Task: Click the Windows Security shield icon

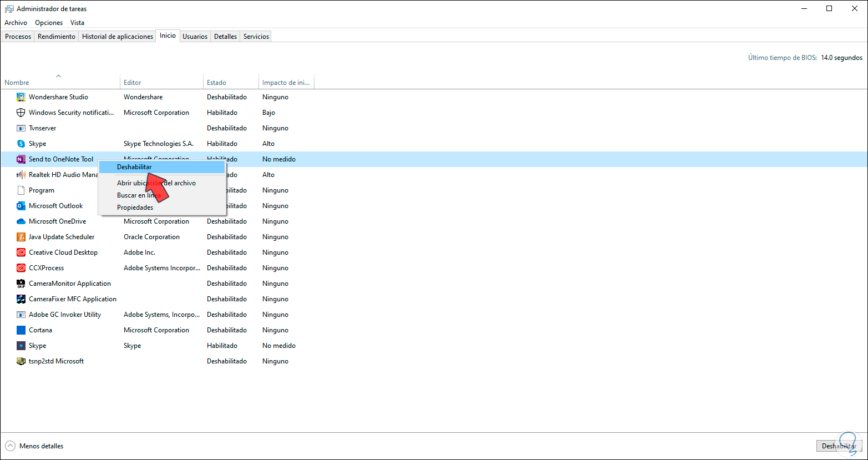Action: click(21, 113)
